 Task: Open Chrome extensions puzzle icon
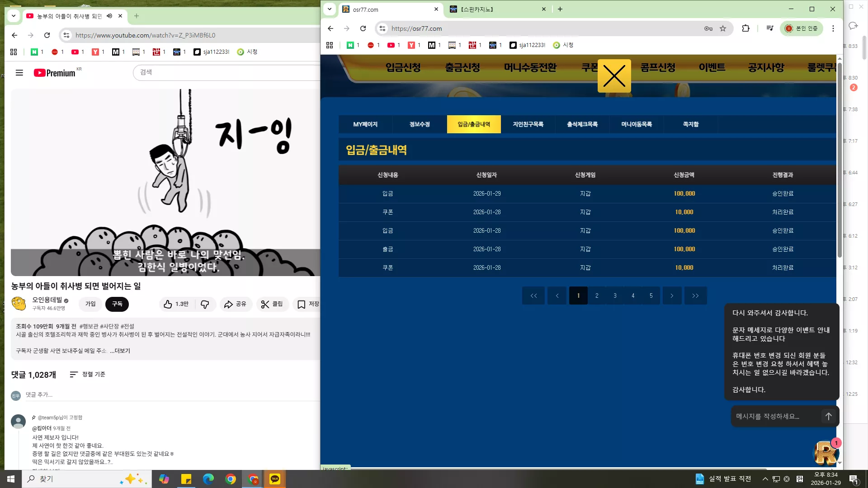pos(746,28)
